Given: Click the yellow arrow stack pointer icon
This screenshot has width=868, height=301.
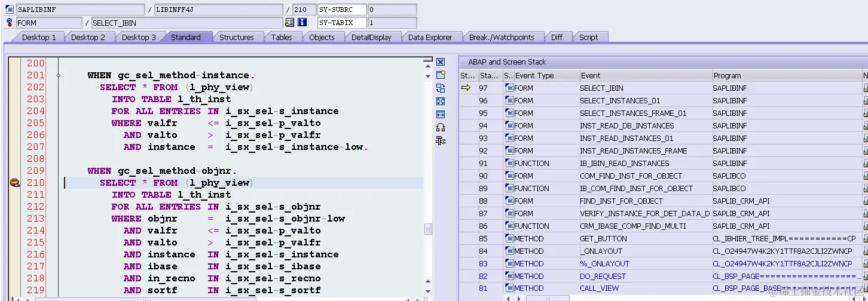Looking at the screenshot, I should [466, 88].
